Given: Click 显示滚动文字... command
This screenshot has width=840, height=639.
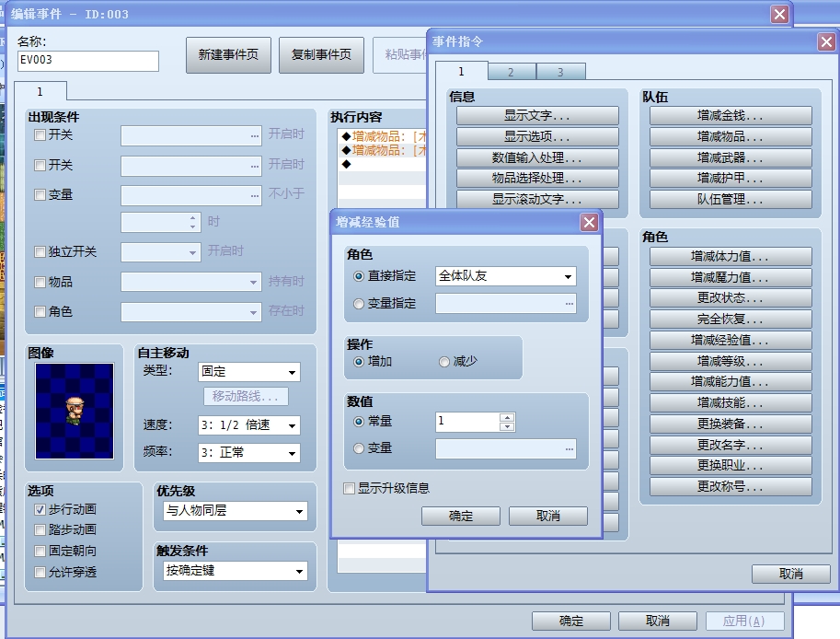Looking at the screenshot, I should (x=537, y=200).
